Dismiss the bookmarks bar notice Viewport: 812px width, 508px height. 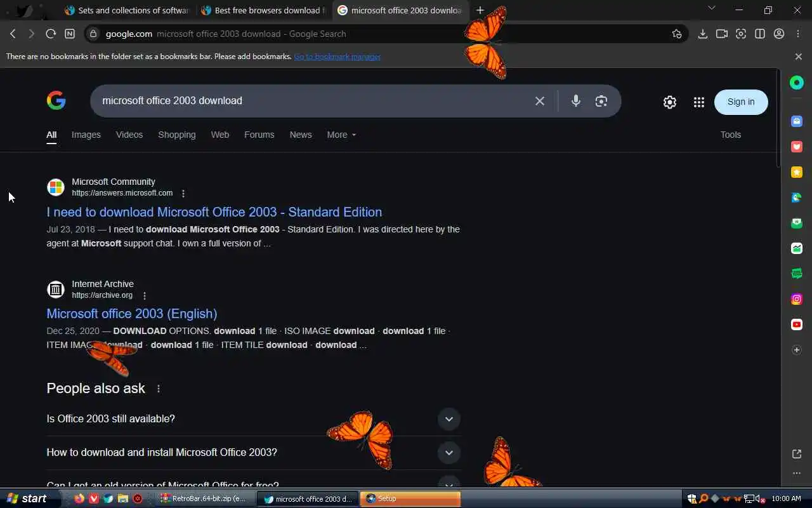(x=799, y=57)
